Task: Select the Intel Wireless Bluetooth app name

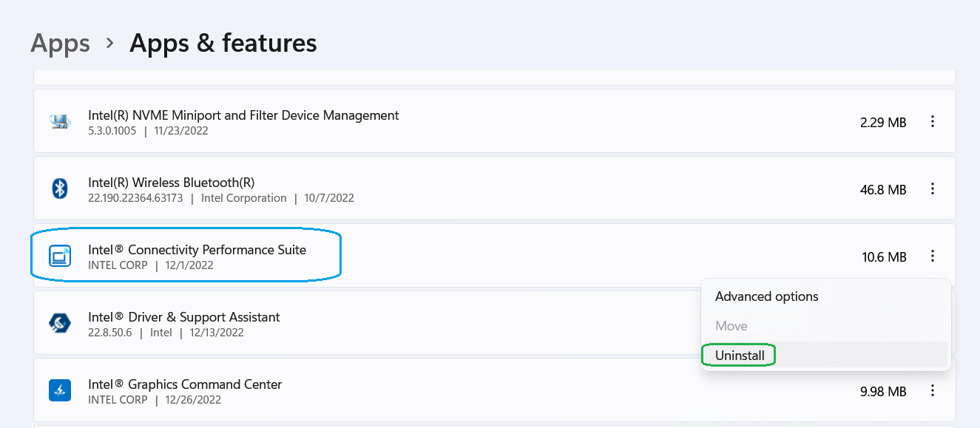Action: coord(171,183)
